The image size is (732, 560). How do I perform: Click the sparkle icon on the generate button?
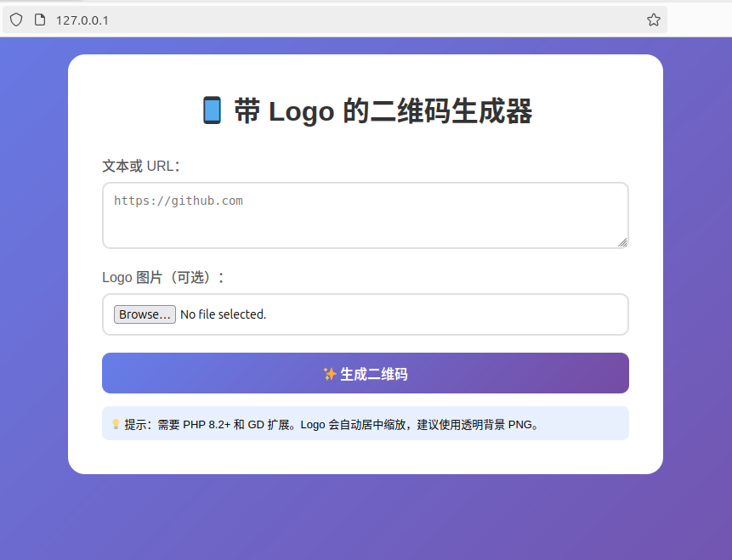[330, 372]
